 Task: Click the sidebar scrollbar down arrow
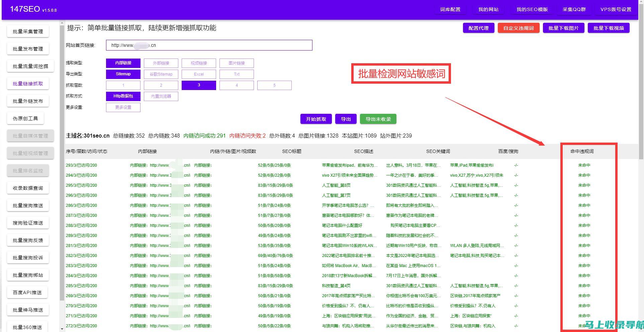coord(62,329)
